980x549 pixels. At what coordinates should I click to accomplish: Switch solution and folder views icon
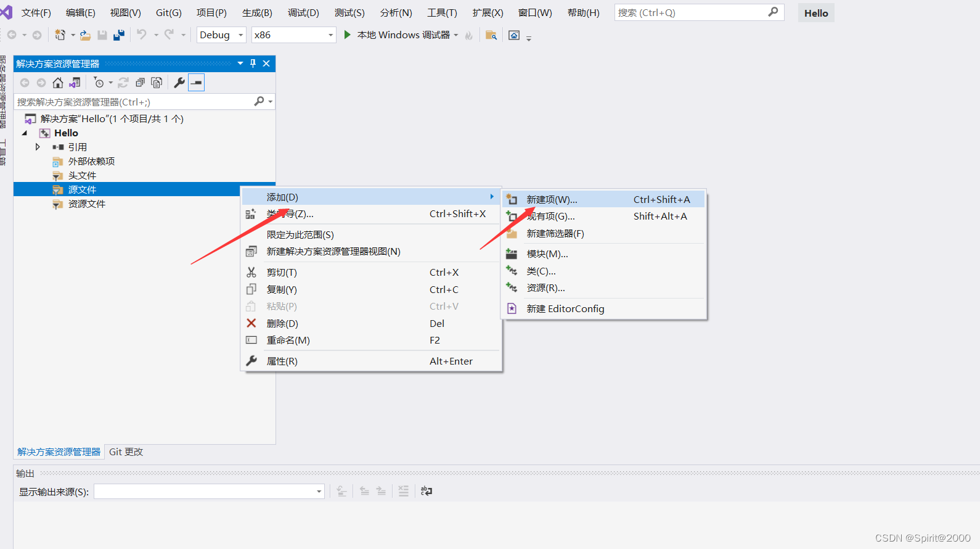[x=75, y=83]
